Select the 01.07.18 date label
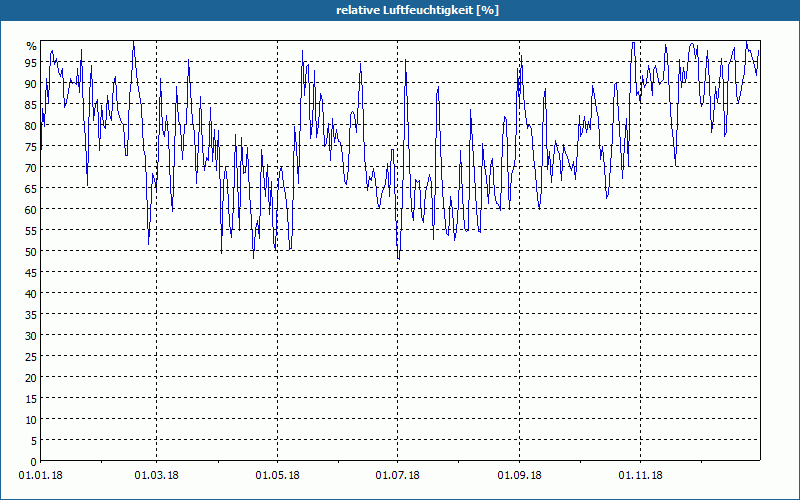 [x=397, y=476]
